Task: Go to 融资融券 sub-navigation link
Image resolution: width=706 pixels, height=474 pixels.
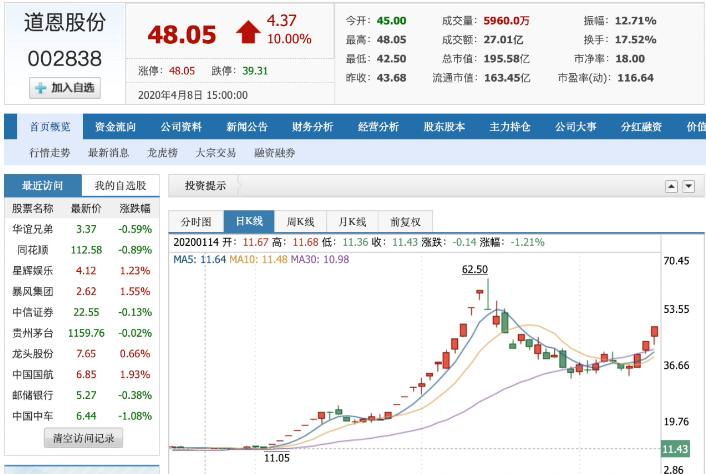Action: pyautogui.click(x=275, y=153)
